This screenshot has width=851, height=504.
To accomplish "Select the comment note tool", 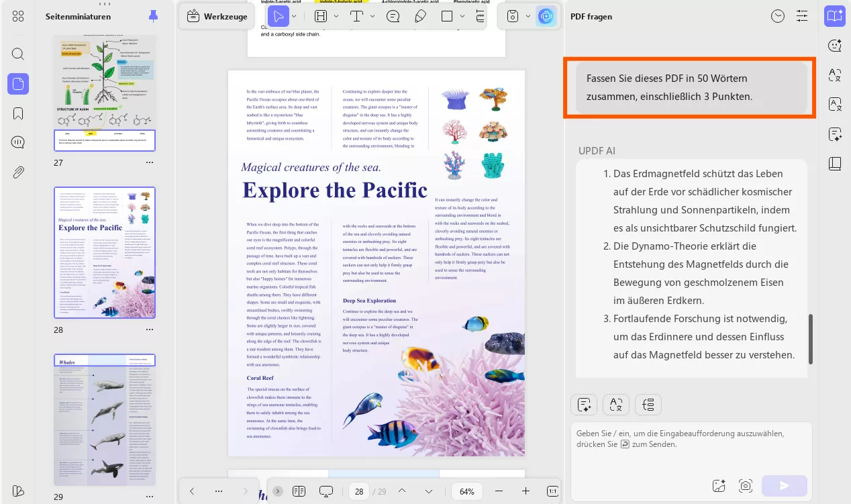I will (x=393, y=17).
